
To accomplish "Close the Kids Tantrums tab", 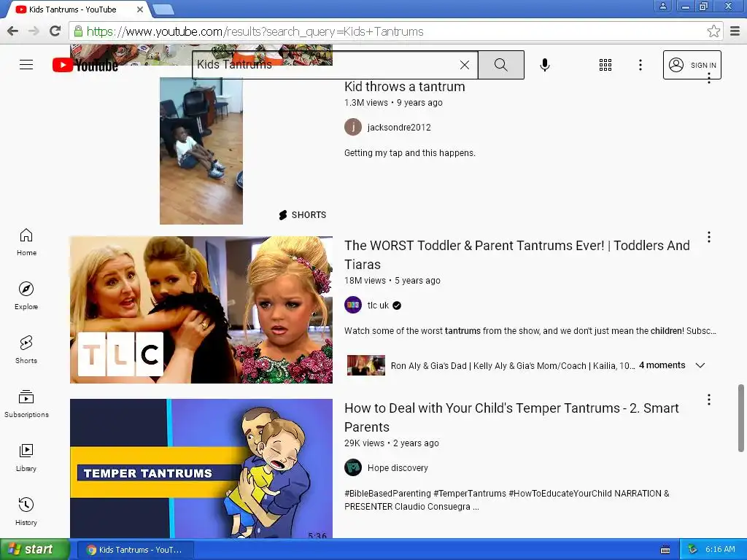I will coord(140,9).
